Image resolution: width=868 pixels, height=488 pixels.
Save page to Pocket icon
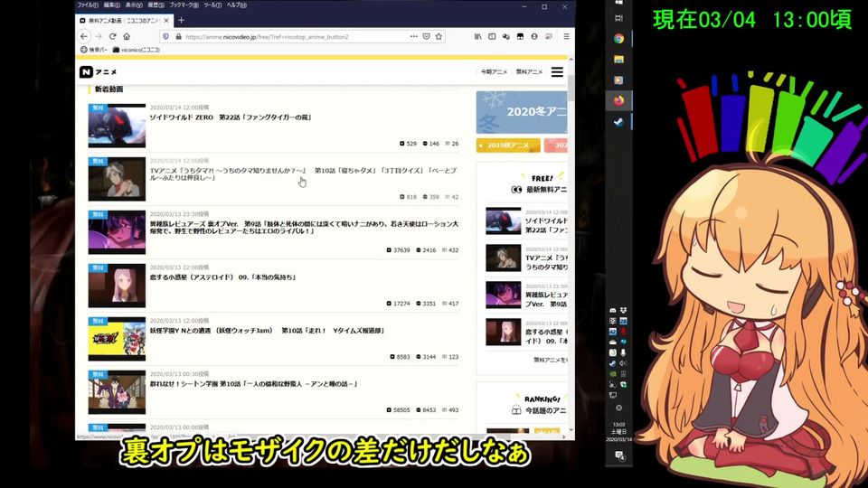pyautogui.click(x=426, y=36)
